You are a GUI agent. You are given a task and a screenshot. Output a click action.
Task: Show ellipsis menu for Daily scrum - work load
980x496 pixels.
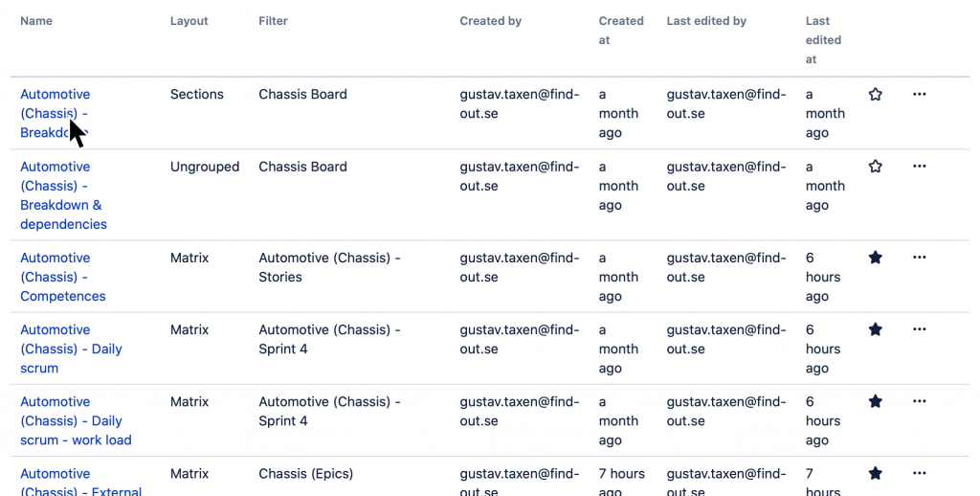[919, 401]
